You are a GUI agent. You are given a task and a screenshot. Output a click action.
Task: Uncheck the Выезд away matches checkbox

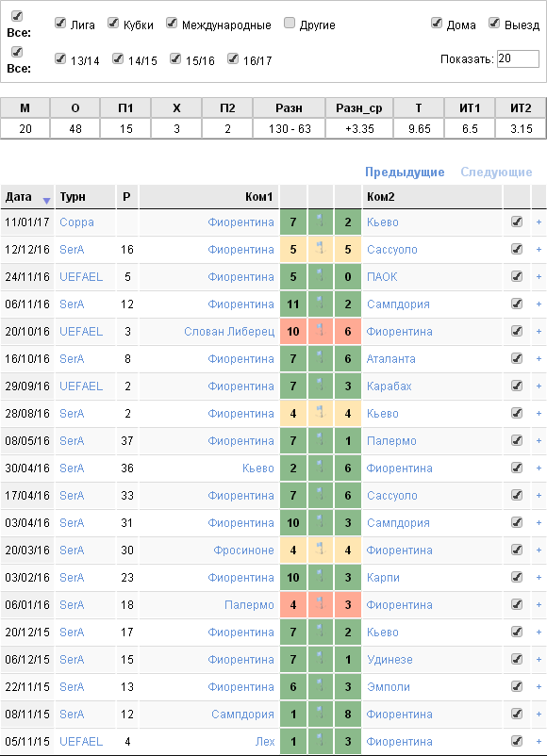494,23
